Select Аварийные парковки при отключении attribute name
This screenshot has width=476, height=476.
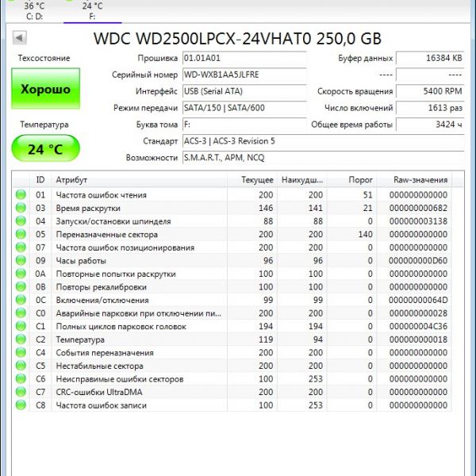click(139, 313)
